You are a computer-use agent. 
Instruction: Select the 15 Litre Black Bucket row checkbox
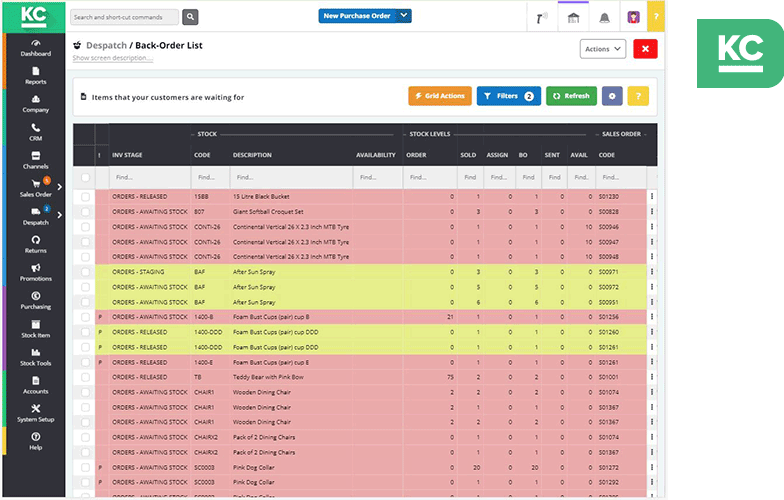pyautogui.click(x=86, y=196)
